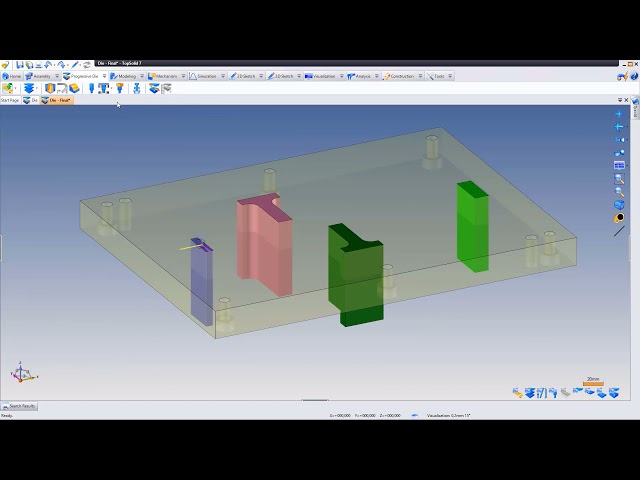Click the Construction ribbon tab

point(400,76)
